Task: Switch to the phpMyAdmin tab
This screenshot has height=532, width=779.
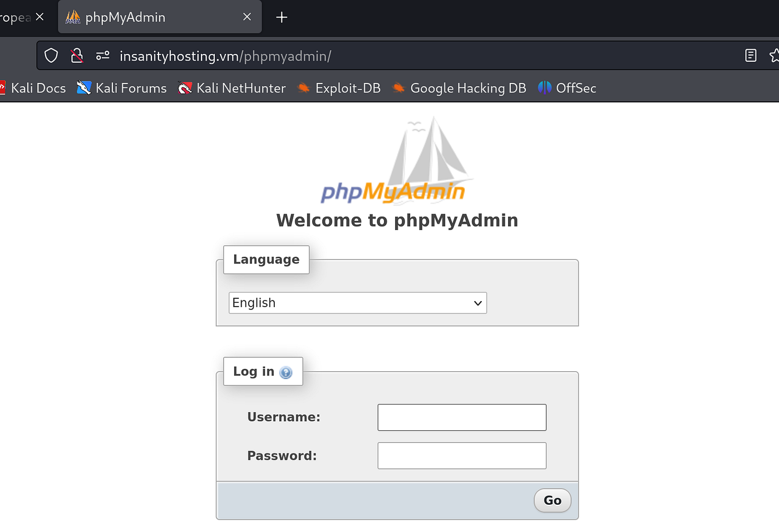Action: tap(160, 17)
